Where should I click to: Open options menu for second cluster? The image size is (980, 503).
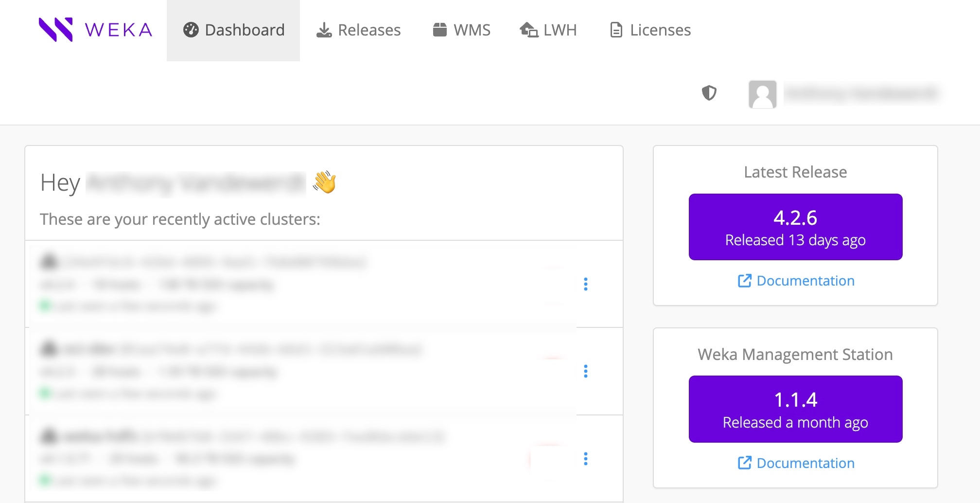click(586, 371)
